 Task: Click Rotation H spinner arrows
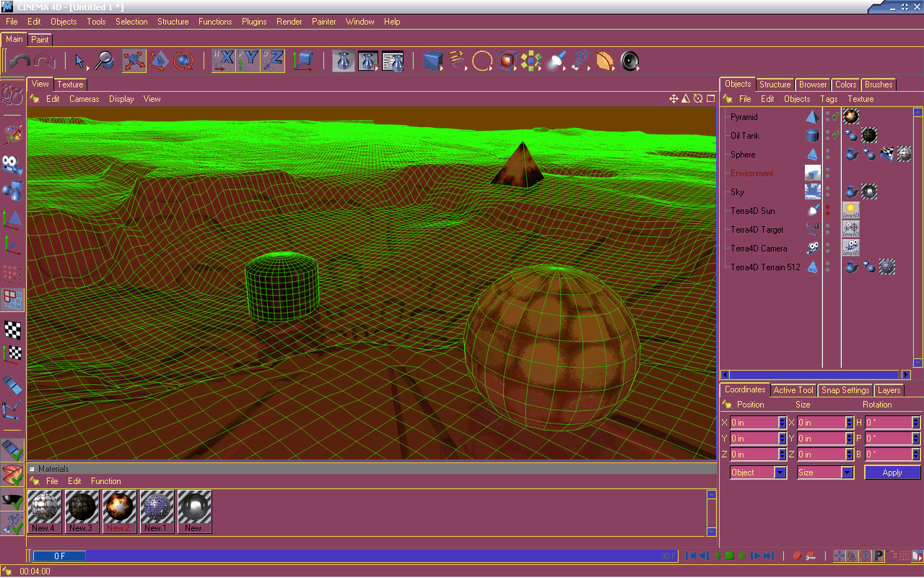point(916,423)
